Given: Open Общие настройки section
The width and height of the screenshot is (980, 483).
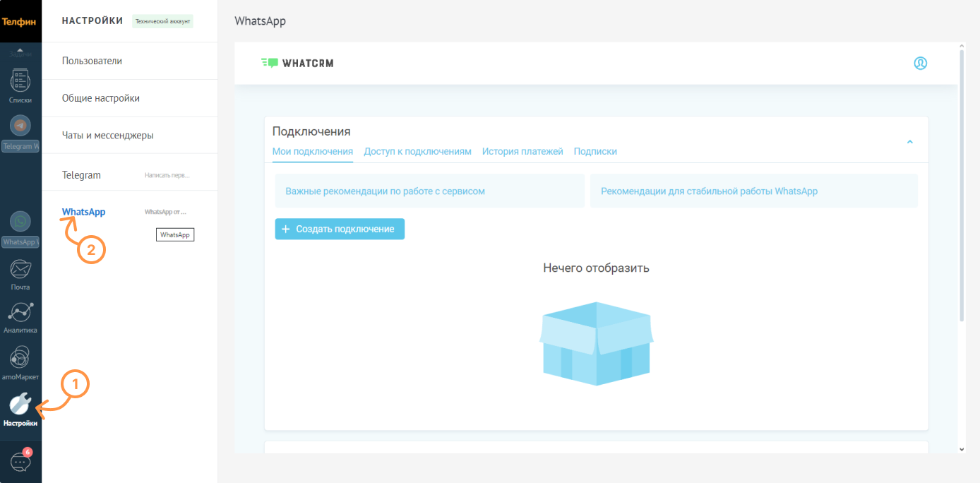Looking at the screenshot, I should 129,98.
